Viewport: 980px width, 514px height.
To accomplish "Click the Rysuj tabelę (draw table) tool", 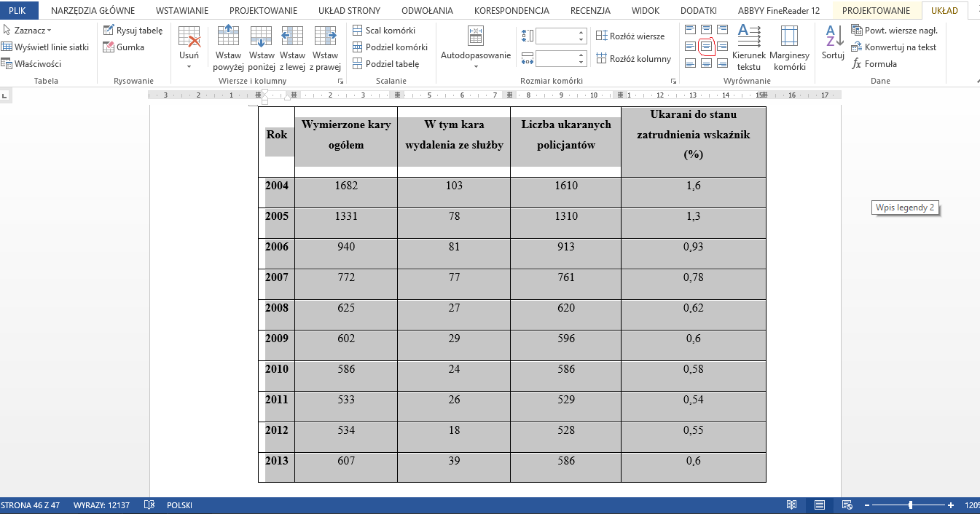I will (x=133, y=31).
